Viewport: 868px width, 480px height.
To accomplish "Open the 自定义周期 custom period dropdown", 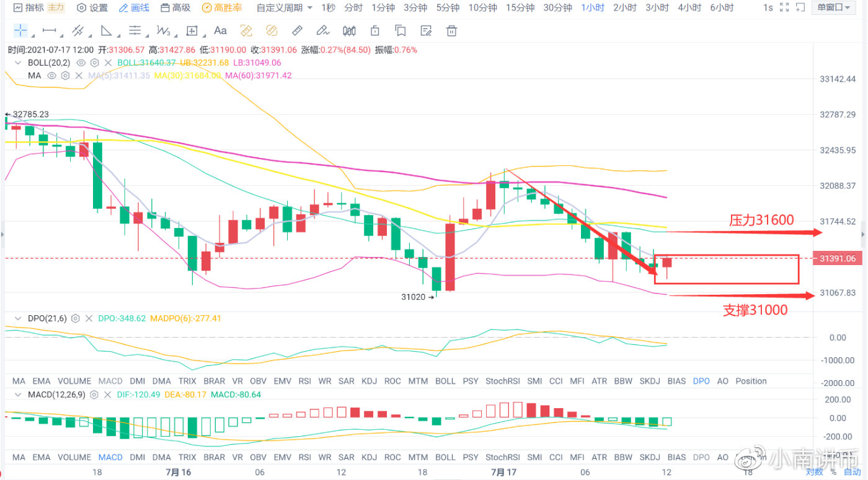I will coord(284,8).
